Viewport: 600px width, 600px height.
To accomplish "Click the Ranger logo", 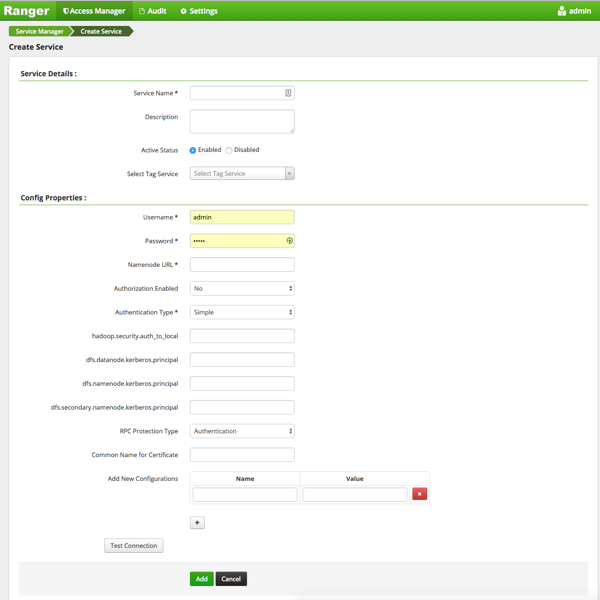I will tap(26, 11).
